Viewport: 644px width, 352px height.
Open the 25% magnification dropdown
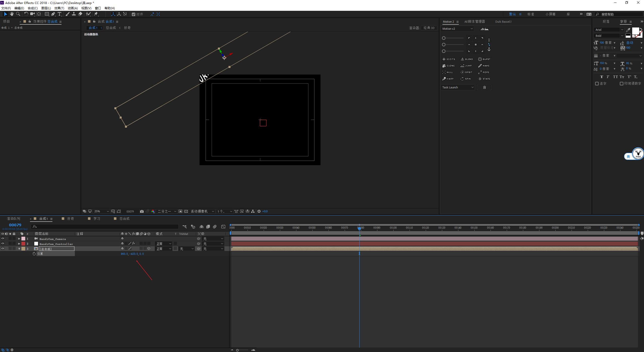point(101,212)
